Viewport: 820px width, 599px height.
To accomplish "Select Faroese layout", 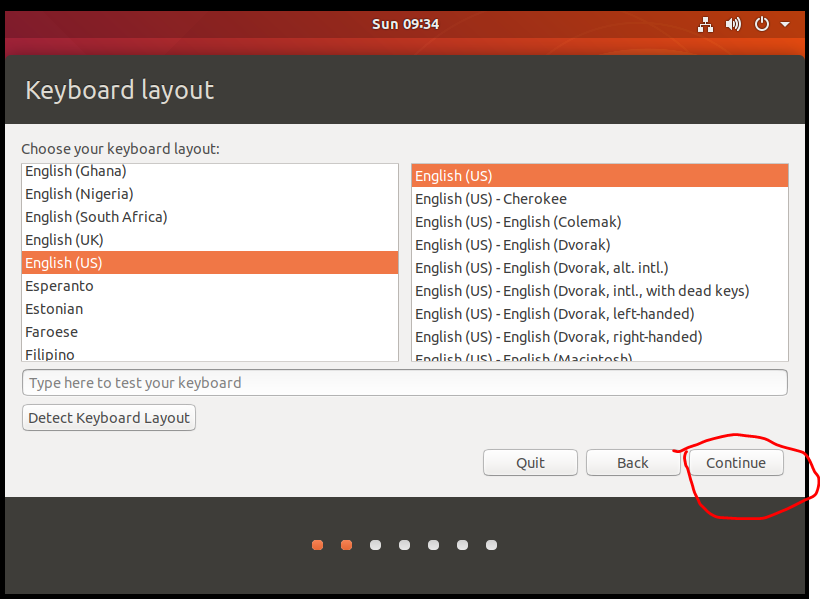I will 210,332.
